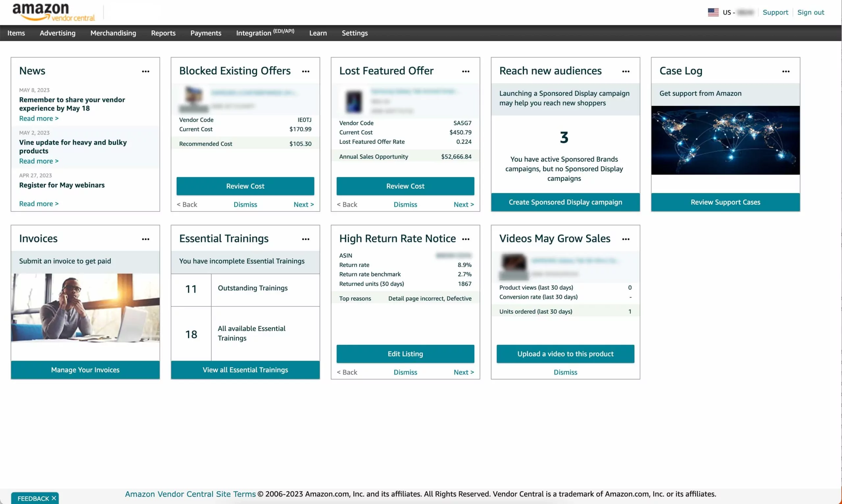Click Review Support Cases in Case Log
The image size is (842, 504).
[x=725, y=202]
